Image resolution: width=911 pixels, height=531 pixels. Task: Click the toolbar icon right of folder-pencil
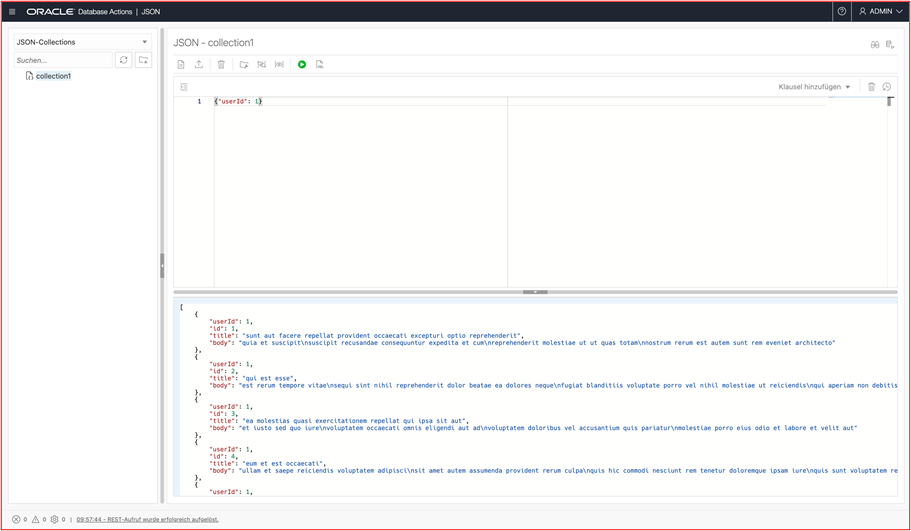pos(261,64)
